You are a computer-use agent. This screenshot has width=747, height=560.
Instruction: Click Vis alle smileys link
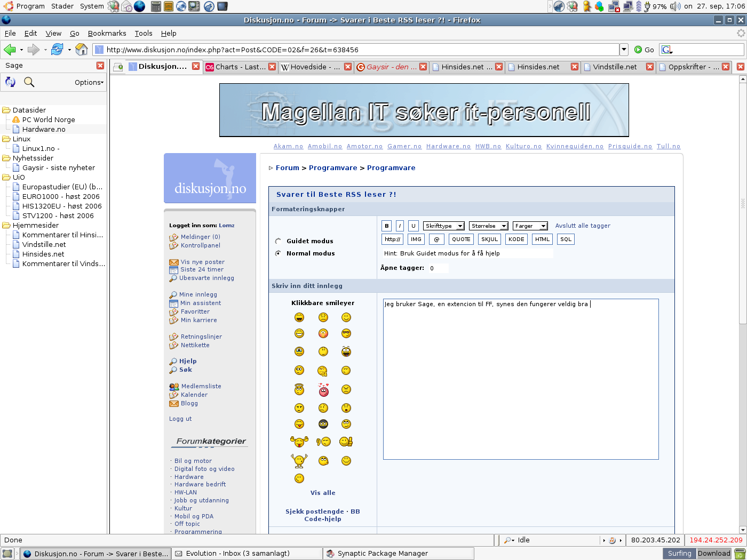coord(323,493)
